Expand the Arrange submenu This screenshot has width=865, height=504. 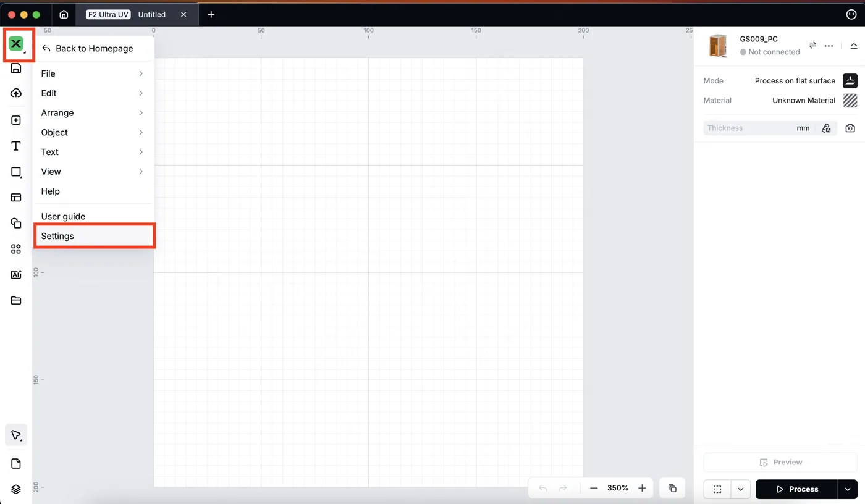(x=93, y=113)
